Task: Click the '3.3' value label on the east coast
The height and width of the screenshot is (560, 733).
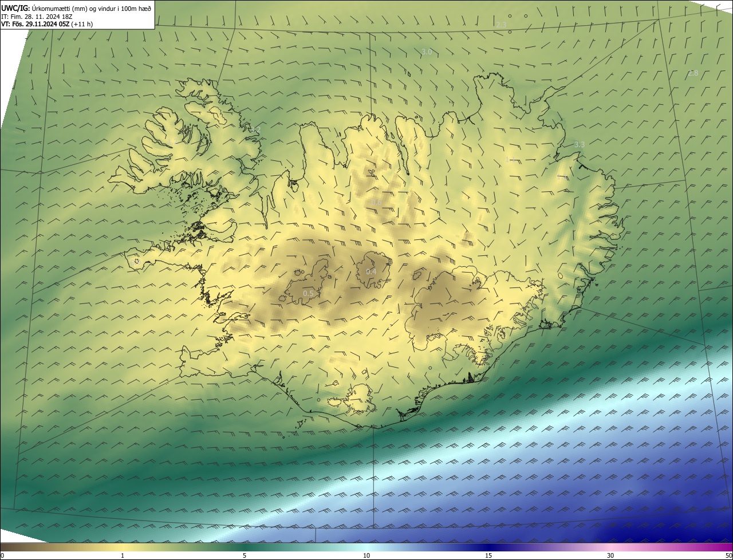Action: [x=580, y=144]
